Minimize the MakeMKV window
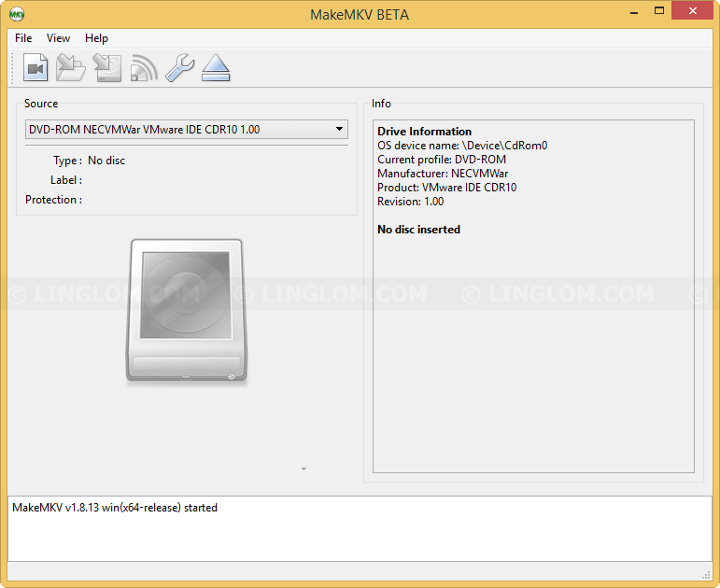This screenshot has height=588, width=720. (x=634, y=11)
